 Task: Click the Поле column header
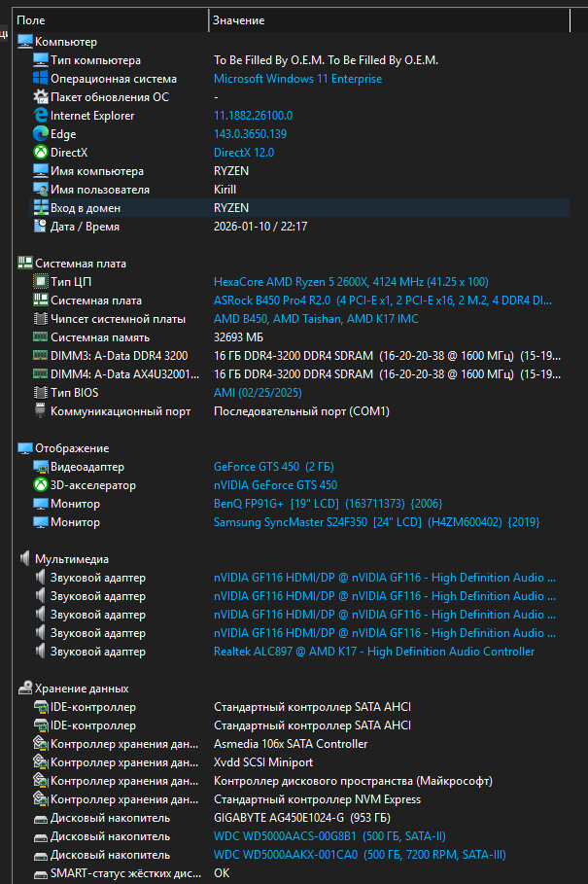[x=110, y=20]
